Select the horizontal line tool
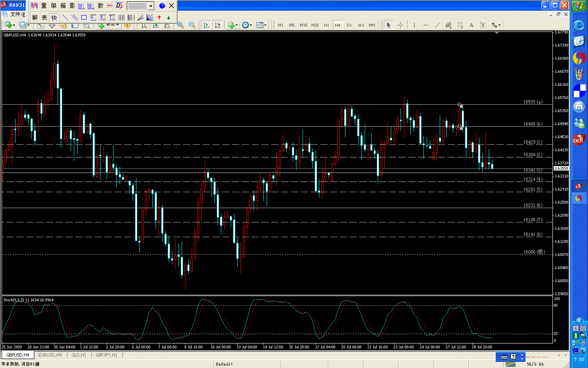The width and height of the screenshot is (588, 368). [426, 25]
